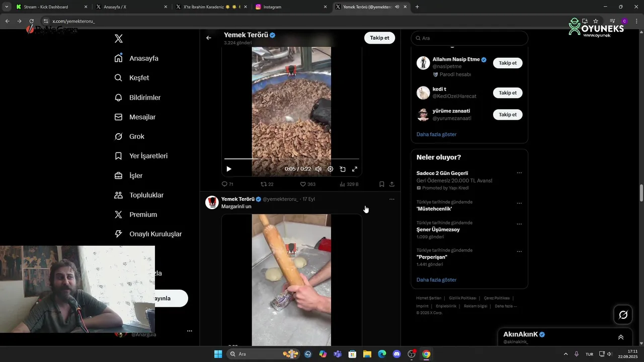Open the Şener Üşümezsoy trending topic

tap(438, 230)
